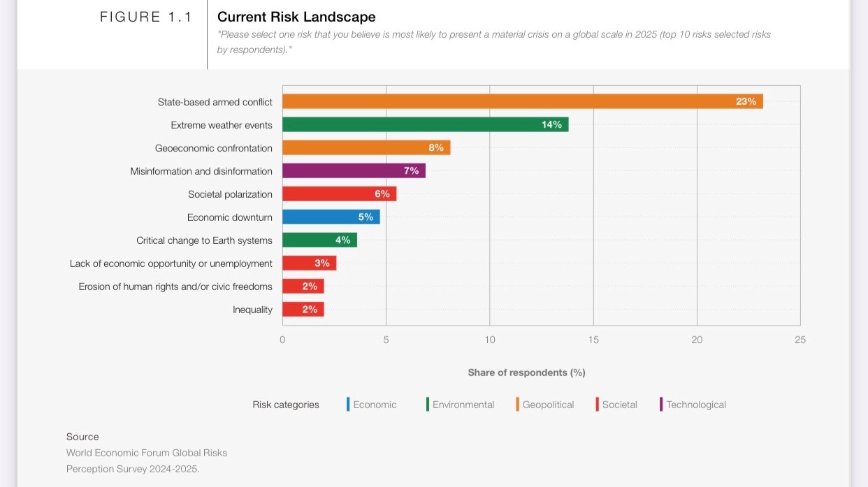868x487 pixels.
Task: Select the Societal polarization 6% bar
Action: coord(339,194)
